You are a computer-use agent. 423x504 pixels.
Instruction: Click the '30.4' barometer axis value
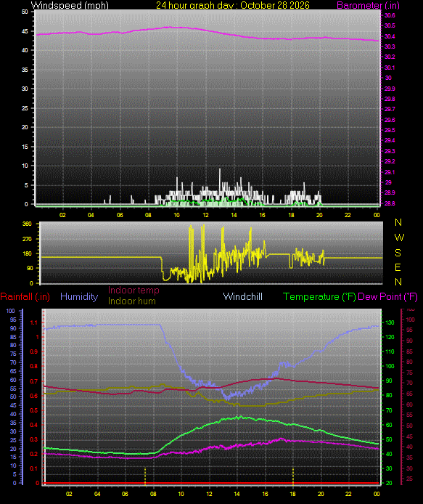pyautogui.click(x=390, y=36)
